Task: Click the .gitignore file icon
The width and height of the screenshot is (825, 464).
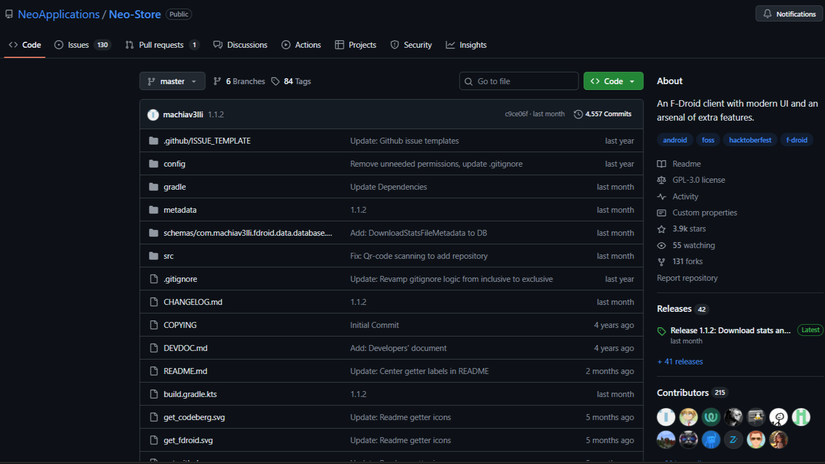Action: point(154,279)
